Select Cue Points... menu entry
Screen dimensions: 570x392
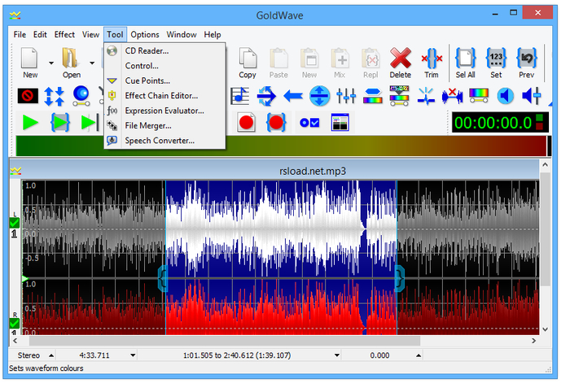(164, 81)
